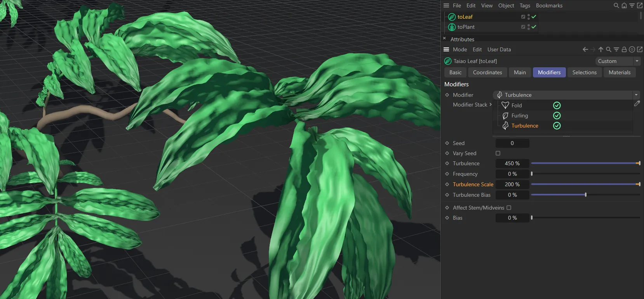Click the eyedropper icon beside Modifier Stack
The width and height of the screenshot is (644, 299).
pyautogui.click(x=637, y=103)
